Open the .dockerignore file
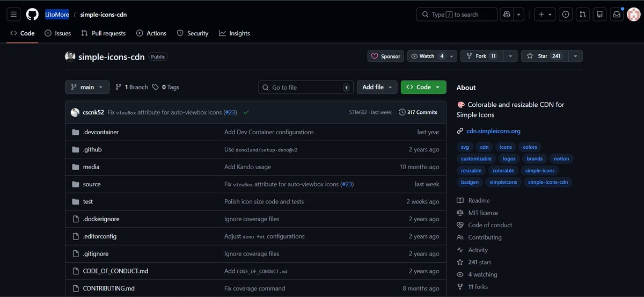The width and height of the screenshot is (644, 297). pyautogui.click(x=101, y=219)
